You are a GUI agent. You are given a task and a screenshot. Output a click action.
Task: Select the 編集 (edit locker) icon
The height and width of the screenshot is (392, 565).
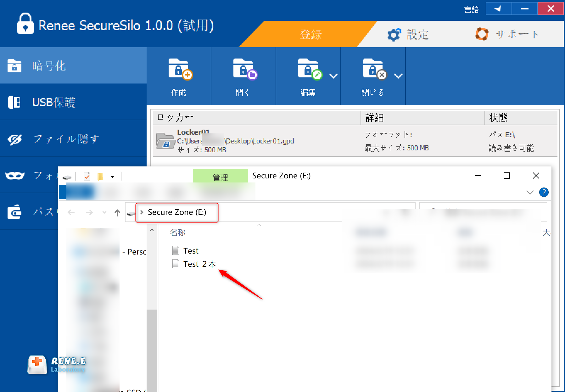pos(310,69)
